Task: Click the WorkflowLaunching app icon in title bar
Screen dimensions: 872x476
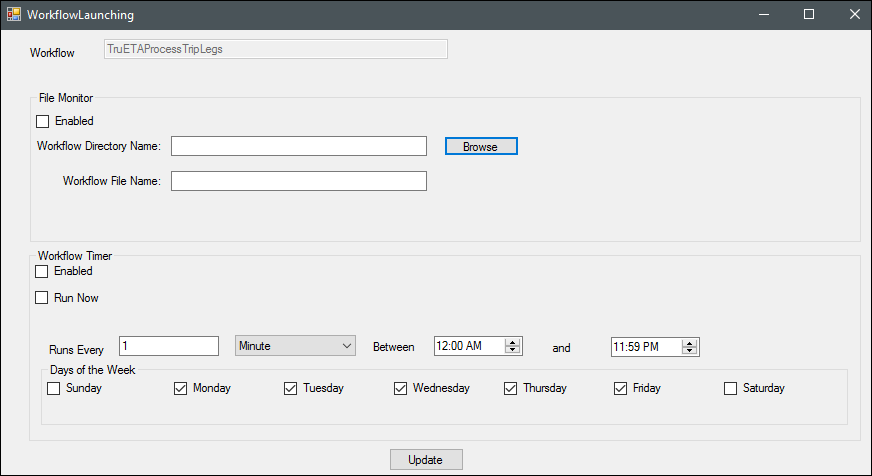Action: [x=14, y=15]
